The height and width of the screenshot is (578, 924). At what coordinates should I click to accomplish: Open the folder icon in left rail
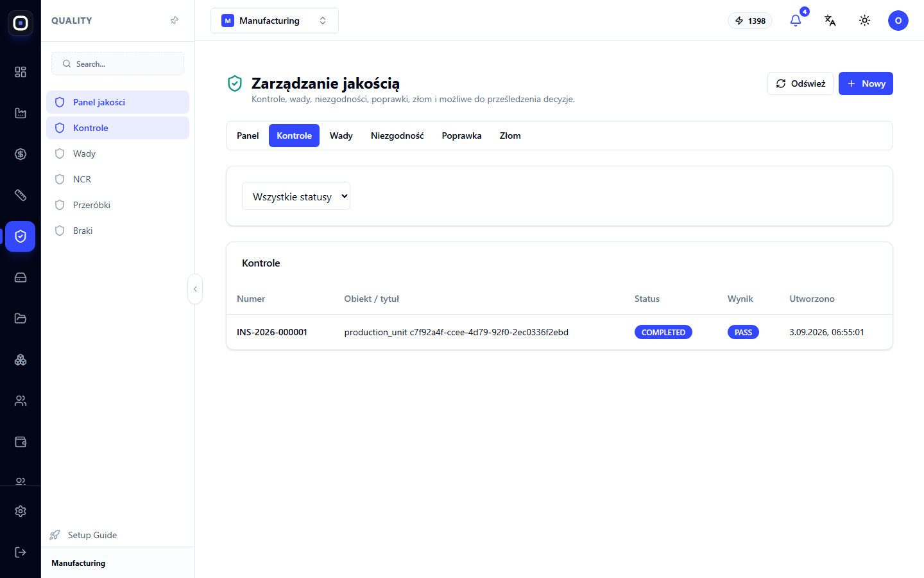(21, 319)
